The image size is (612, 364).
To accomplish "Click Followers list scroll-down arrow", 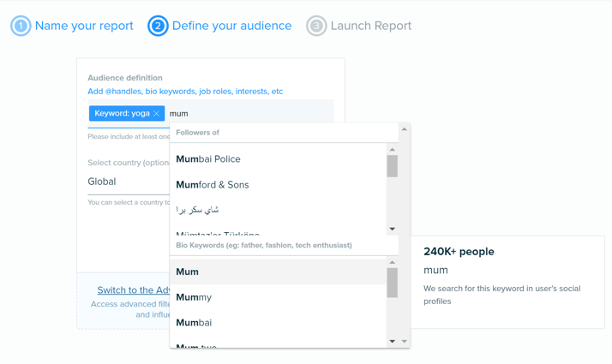I will click(x=393, y=229).
